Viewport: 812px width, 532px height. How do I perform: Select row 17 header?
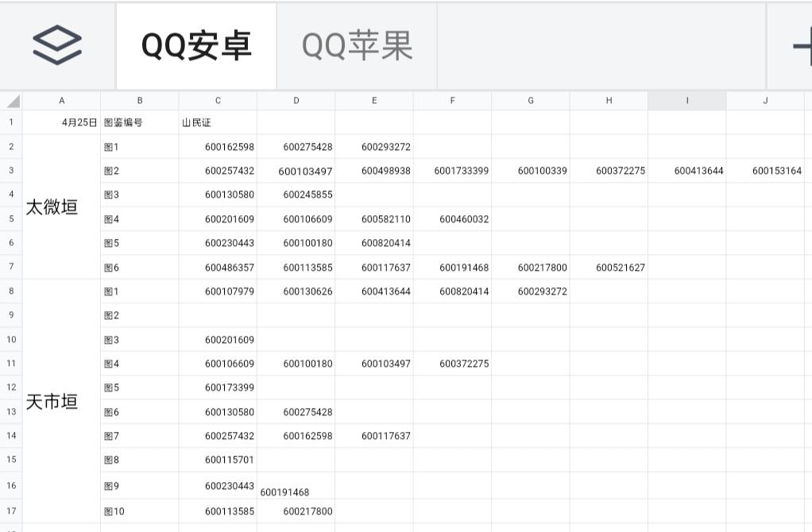click(11, 511)
